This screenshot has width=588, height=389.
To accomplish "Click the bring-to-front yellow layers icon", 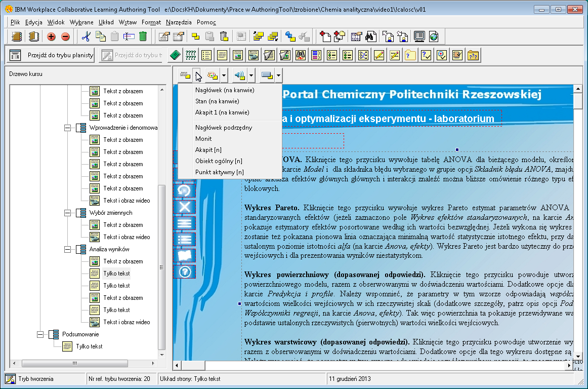I will (259, 36).
